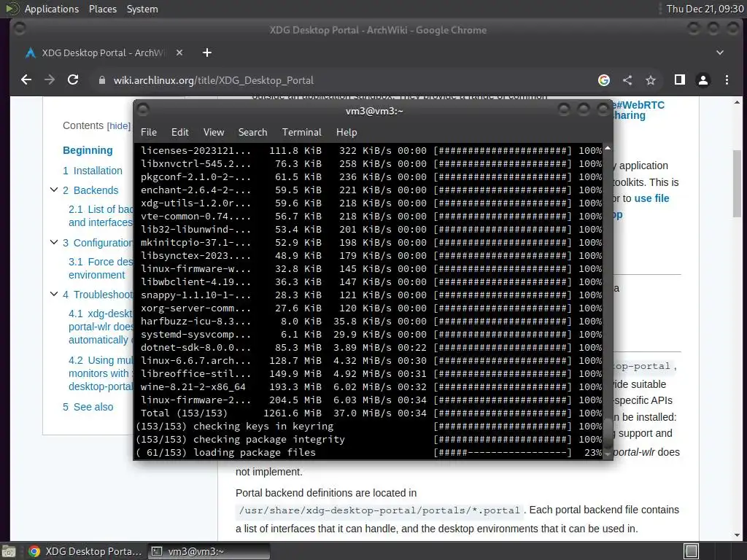This screenshot has height=560, width=747.
Task: Click the terminal window menu button at title-bar left
Action: tap(143, 111)
